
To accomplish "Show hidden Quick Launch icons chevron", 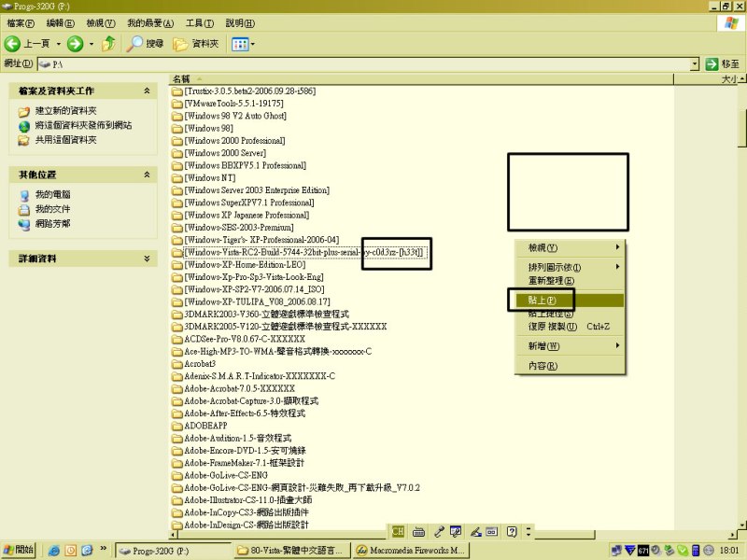I will [x=103, y=549].
